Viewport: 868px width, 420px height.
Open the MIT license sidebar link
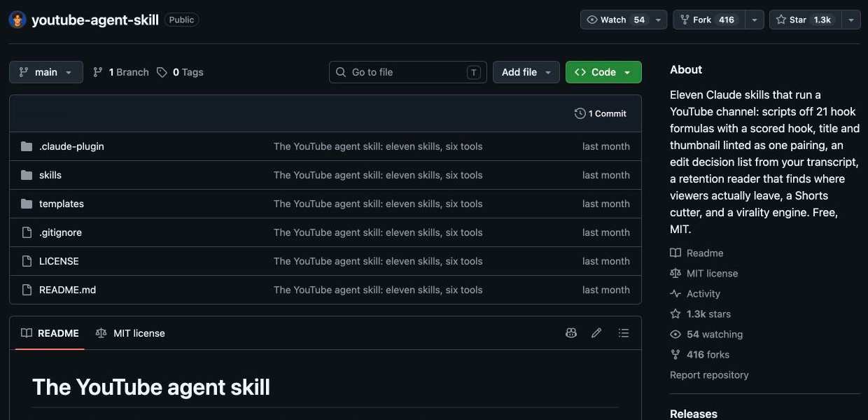coord(704,273)
